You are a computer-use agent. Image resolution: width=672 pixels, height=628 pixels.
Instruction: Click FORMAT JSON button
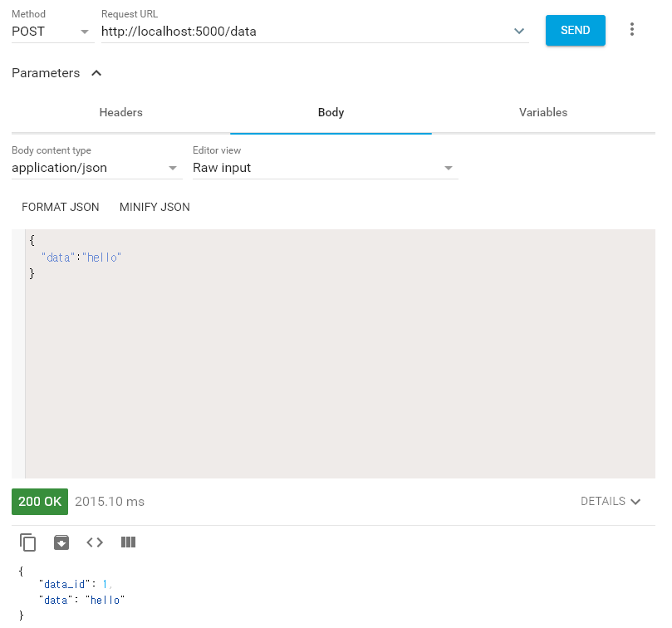tap(61, 207)
